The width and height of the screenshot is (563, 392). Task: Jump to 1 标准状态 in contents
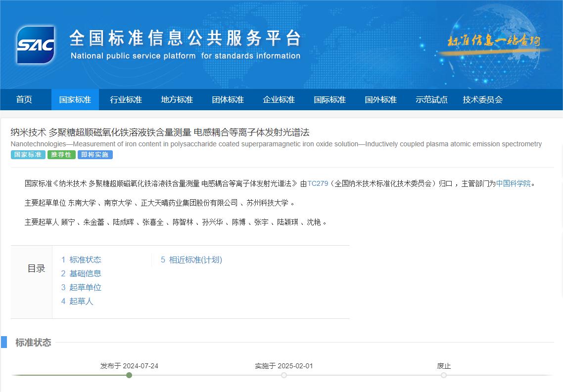coord(81,260)
